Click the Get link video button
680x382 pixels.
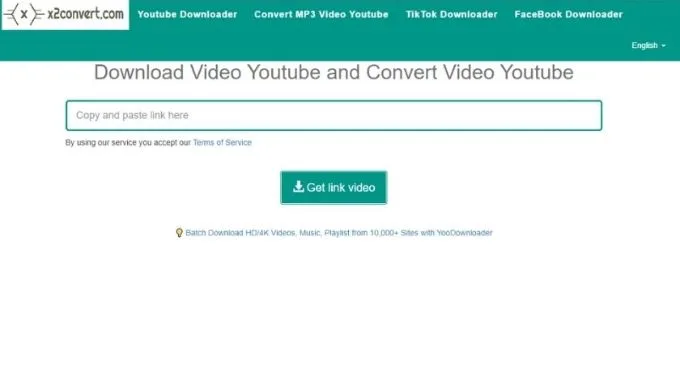click(333, 188)
